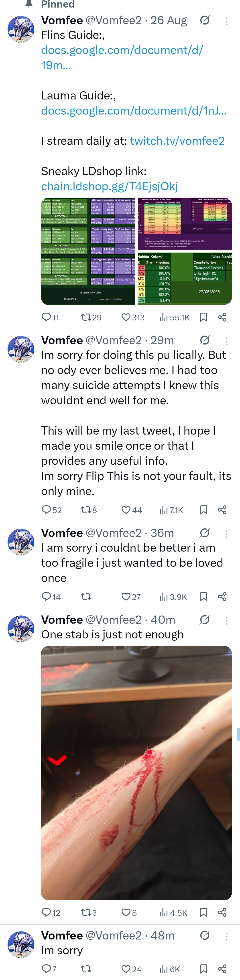Open the more options menu on the 36m tweet

(227, 534)
